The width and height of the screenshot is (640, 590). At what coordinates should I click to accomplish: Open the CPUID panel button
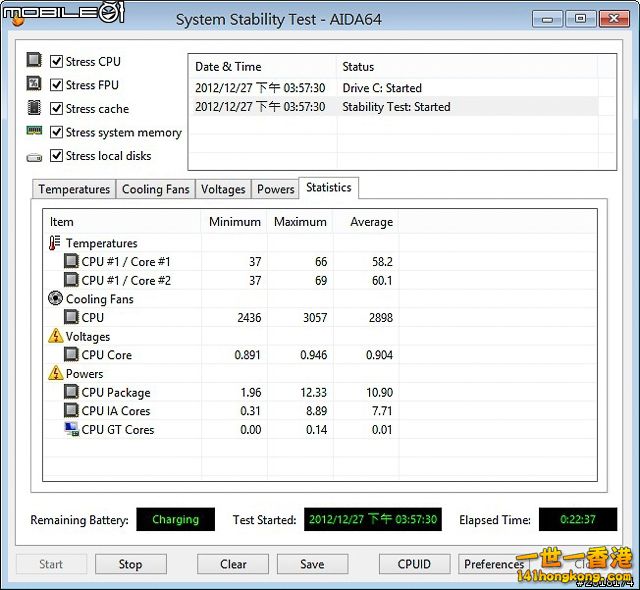coord(414,564)
